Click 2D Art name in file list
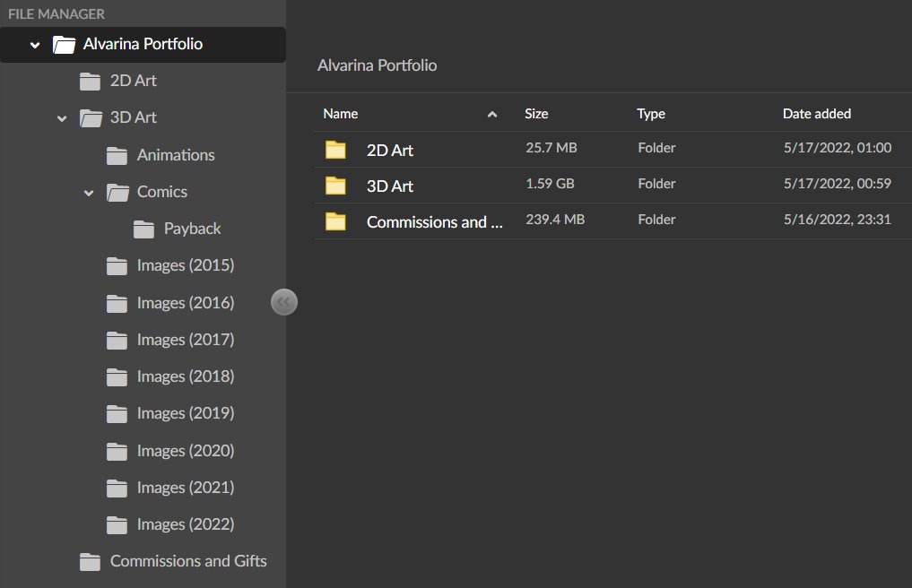This screenshot has height=588, width=912. pyautogui.click(x=390, y=150)
